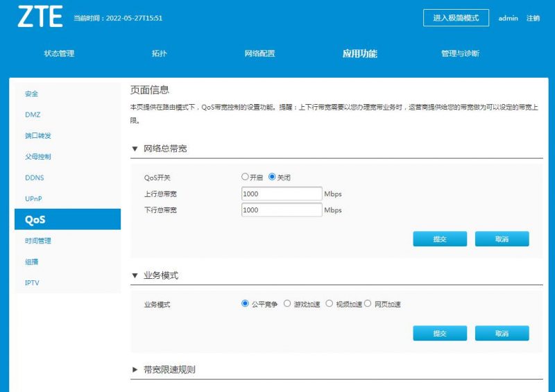Pick 网页加速 service mode

pos(368,304)
